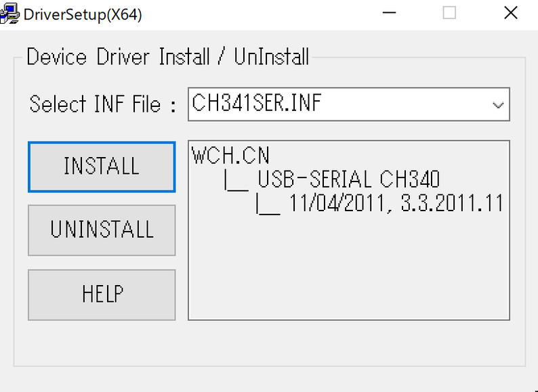Select the USB-SERIAL CH340 device entry
538x392 pixels.
pos(348,179)
